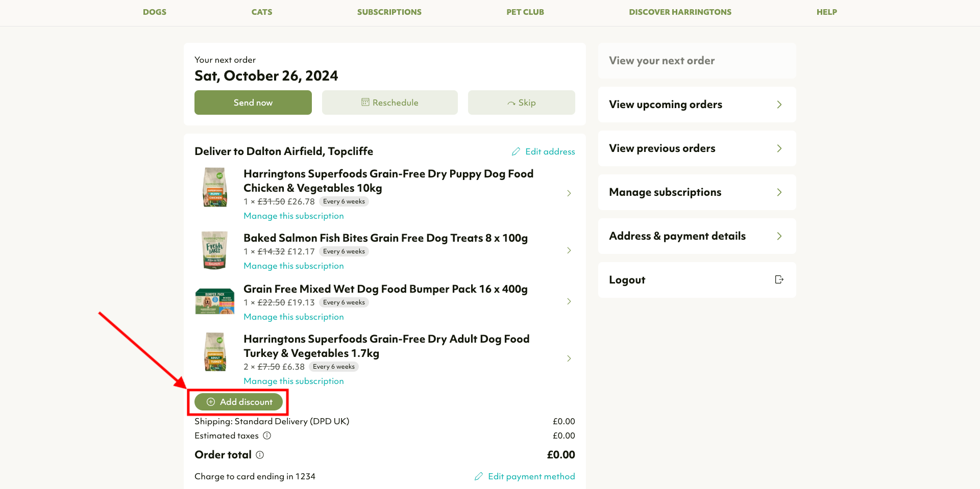Click the Puppy Dog Food product title

(x=388, y=181)
